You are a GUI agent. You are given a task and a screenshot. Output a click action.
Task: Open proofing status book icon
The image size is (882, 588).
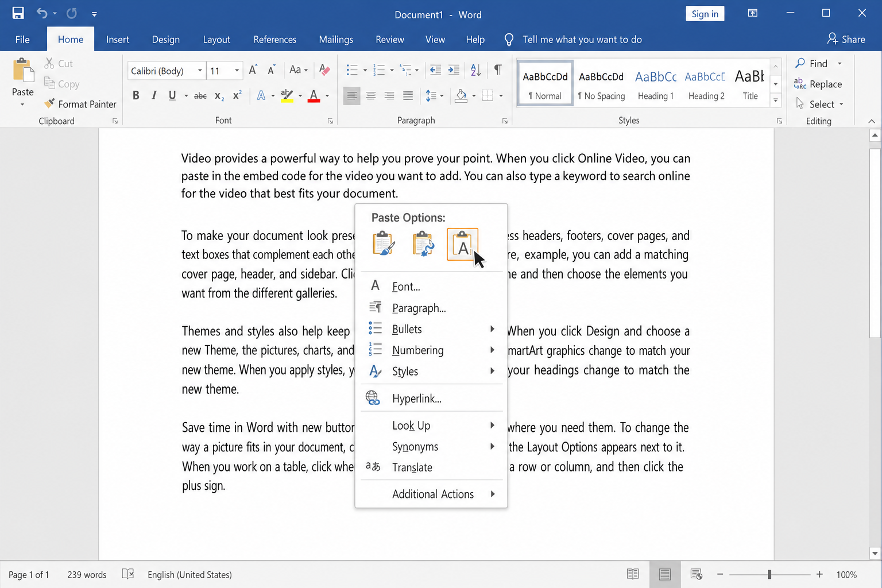click(x=128, y=574)
